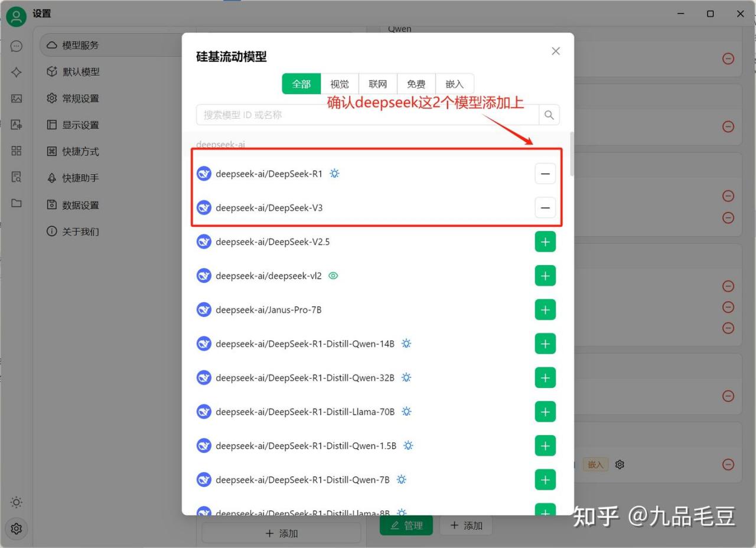Add the deepseek-ai/DeepSeek-V2.5 model
756x548 pixels.
(x=545, y=242)
